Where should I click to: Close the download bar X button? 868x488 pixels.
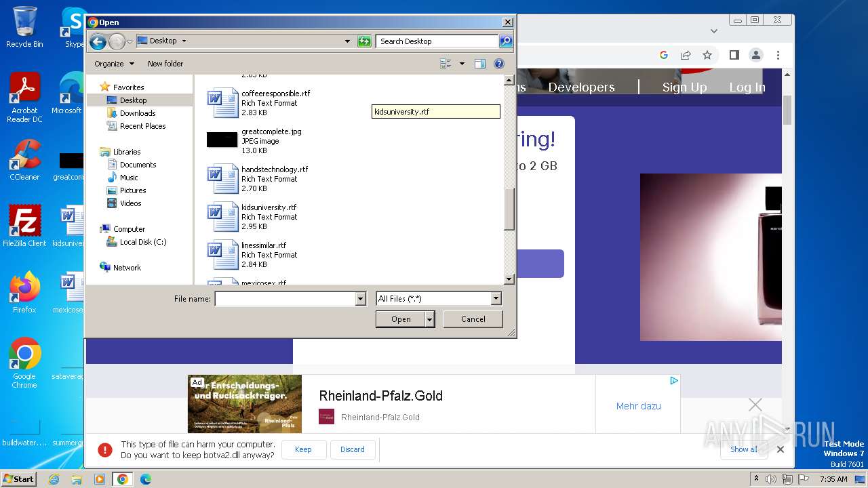781,449
